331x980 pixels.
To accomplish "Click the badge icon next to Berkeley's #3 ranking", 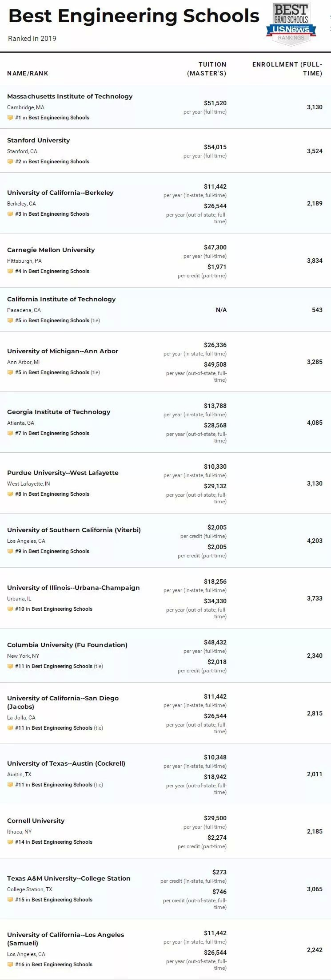I will pyautogui.click(x=10, y=214).
